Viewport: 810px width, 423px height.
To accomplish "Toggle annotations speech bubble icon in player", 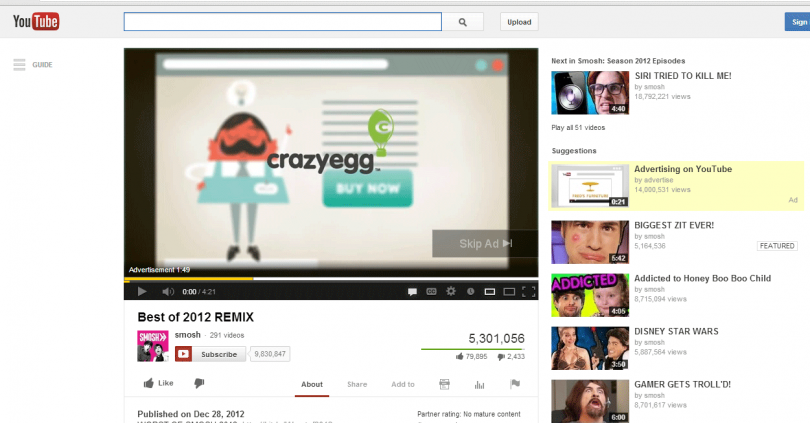I will [x=412, y=292].
